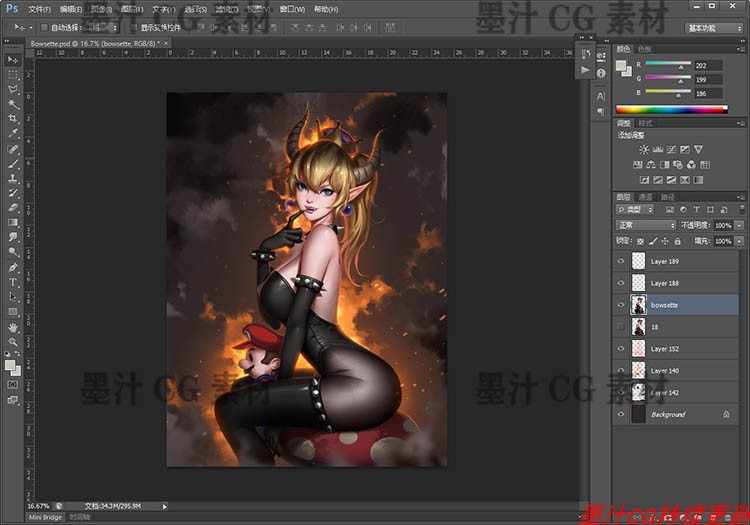The image size is (750, 525).
Task: Switch to the Swatches tab
Action: point(644,49)
